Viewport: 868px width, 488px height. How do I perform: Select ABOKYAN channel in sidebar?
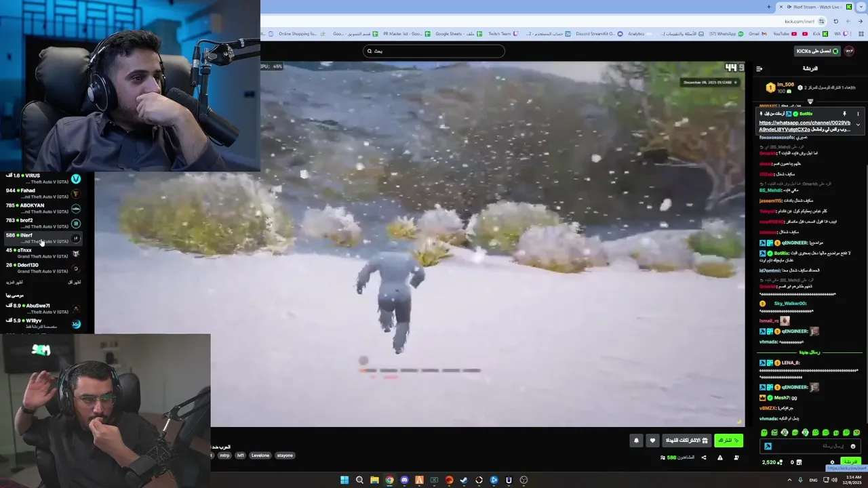click(42, 209)
